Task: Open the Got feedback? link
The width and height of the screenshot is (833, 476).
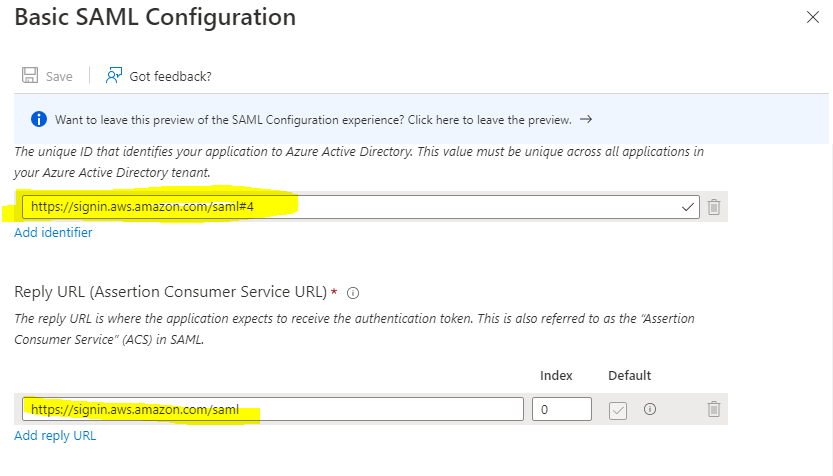Action: (171, 76)
